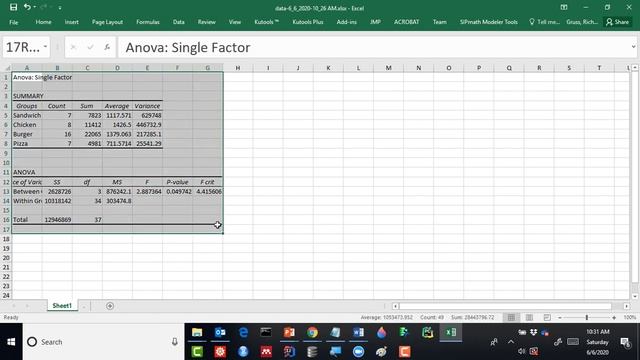Open Outlook from taskbar
This screenshot has width=640, height=360.
tap(220, 333)
